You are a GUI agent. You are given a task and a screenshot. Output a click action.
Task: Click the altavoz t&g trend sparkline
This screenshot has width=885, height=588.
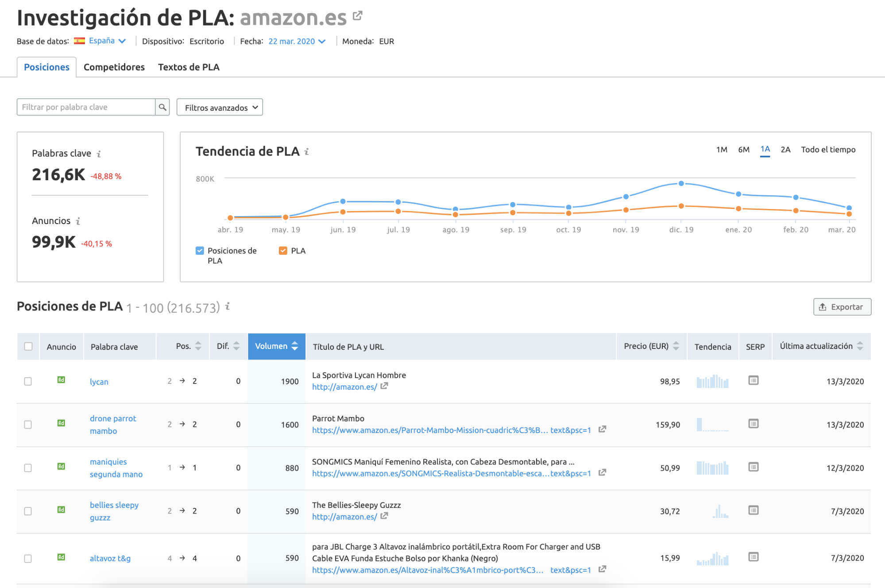click(x=712, y=558)
